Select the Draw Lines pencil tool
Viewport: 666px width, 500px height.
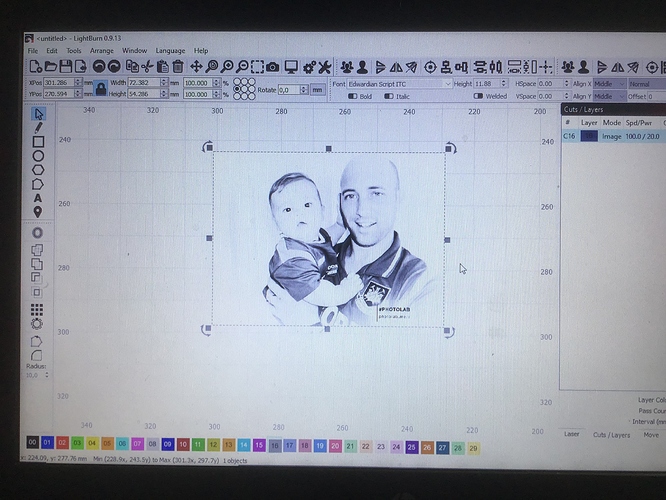(x=38, y=127)
